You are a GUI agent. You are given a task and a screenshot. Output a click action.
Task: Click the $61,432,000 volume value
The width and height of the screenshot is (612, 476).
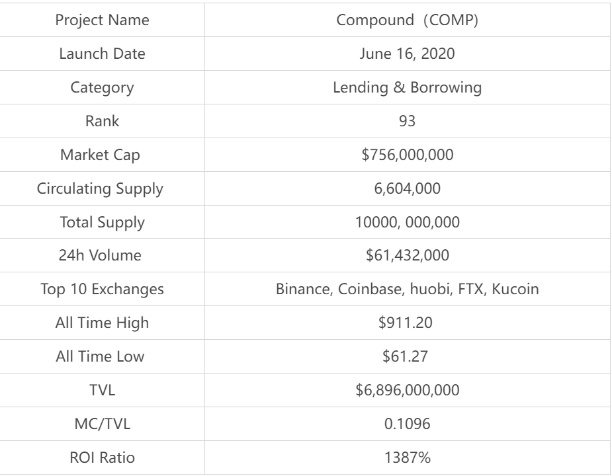coord(407,255)
